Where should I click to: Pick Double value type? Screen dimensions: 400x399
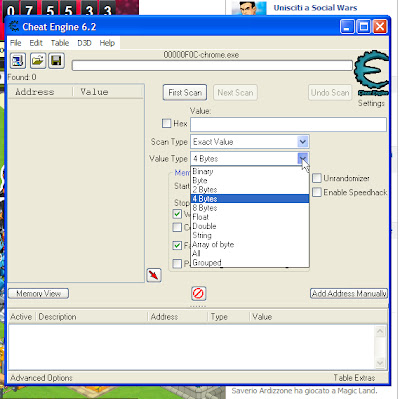click(250, 226)
